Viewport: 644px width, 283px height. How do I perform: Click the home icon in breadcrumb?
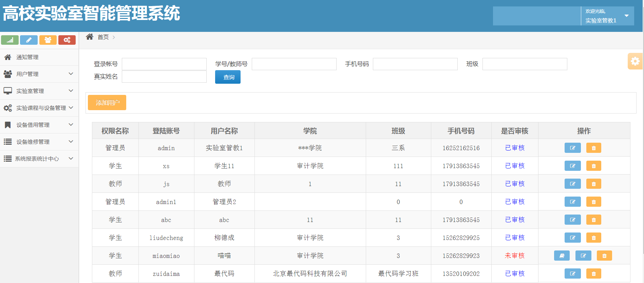click(90, 37)
